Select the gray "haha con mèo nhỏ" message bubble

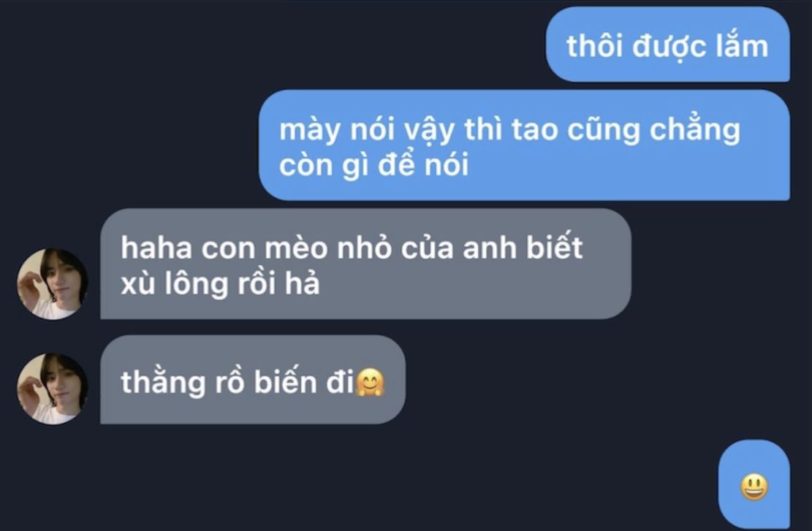pos(365,264)
